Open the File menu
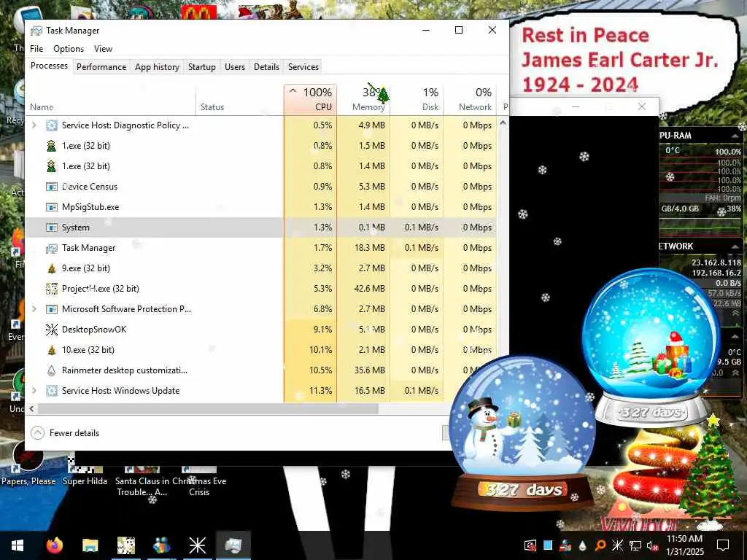 coord(36,49)
